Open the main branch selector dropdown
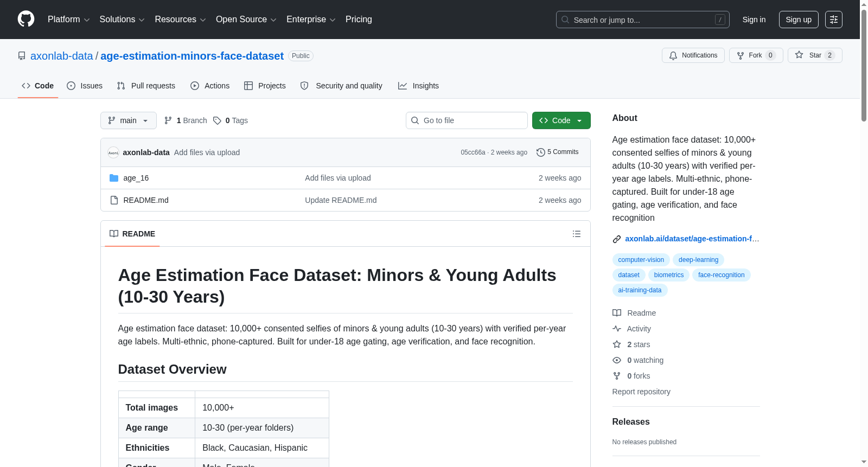 (129, 120)
